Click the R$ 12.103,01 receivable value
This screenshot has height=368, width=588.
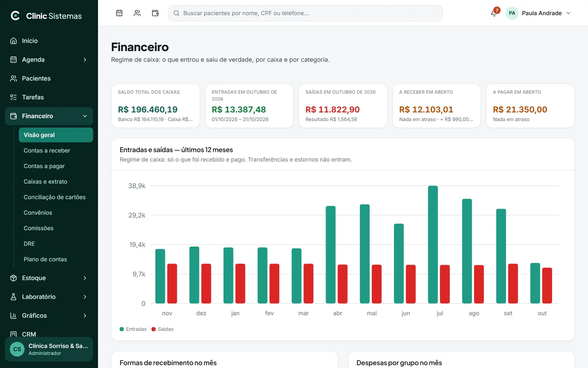click(x=426, y=109)
